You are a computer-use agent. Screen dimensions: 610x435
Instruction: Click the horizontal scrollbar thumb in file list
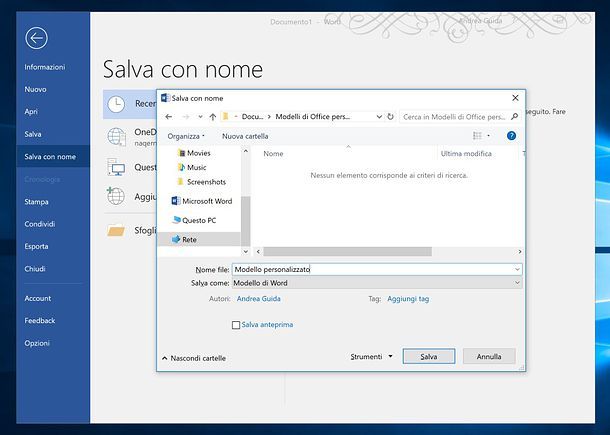[347, 252]
